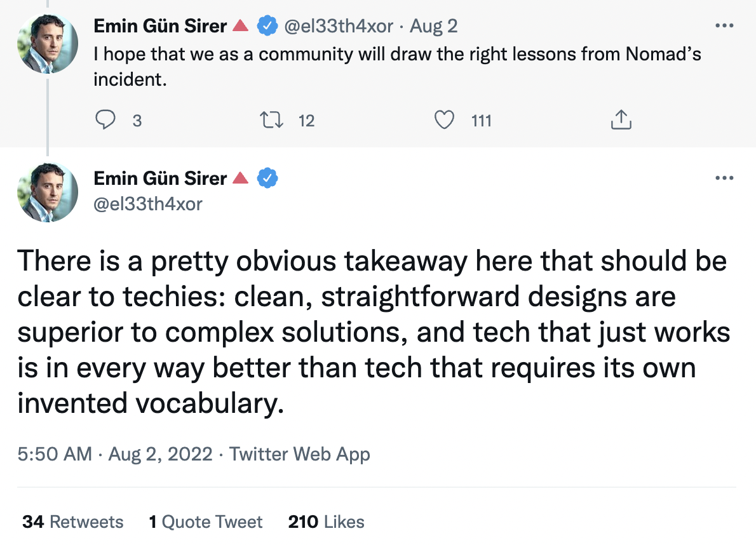
Task: View the 210 Likes list
Action: pyautogui.click(x=326, y=522)
